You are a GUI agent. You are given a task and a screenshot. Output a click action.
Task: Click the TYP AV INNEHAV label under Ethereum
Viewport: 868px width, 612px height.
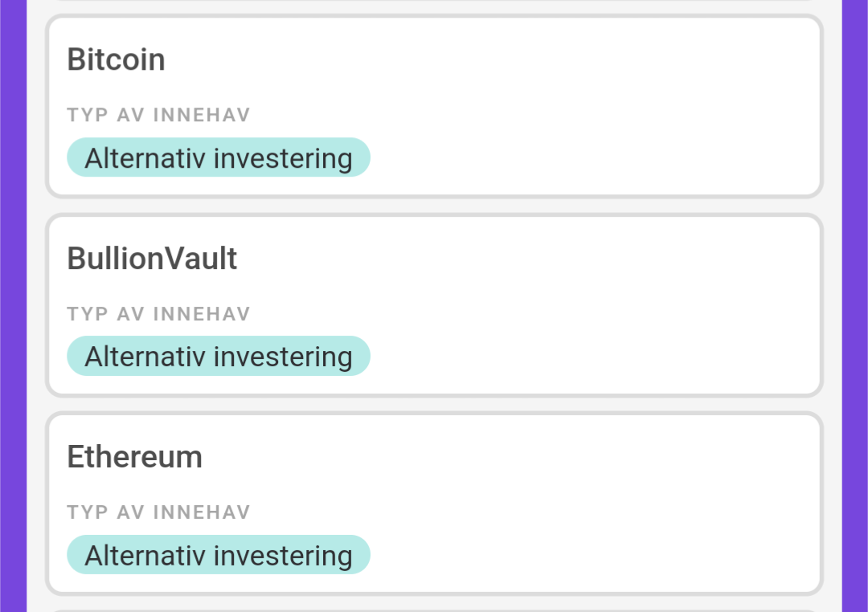tap(158, 512)
